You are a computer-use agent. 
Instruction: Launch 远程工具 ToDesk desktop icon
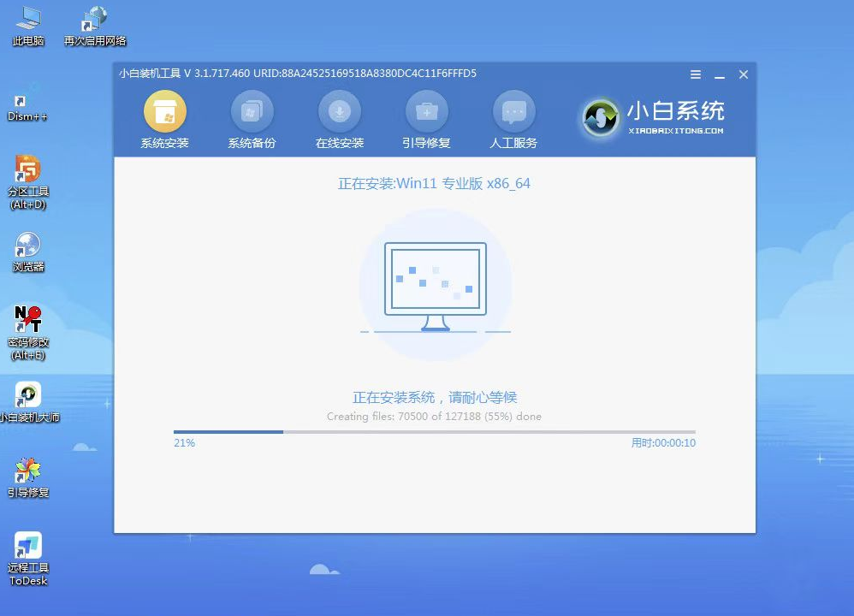(x=27, y=559)
